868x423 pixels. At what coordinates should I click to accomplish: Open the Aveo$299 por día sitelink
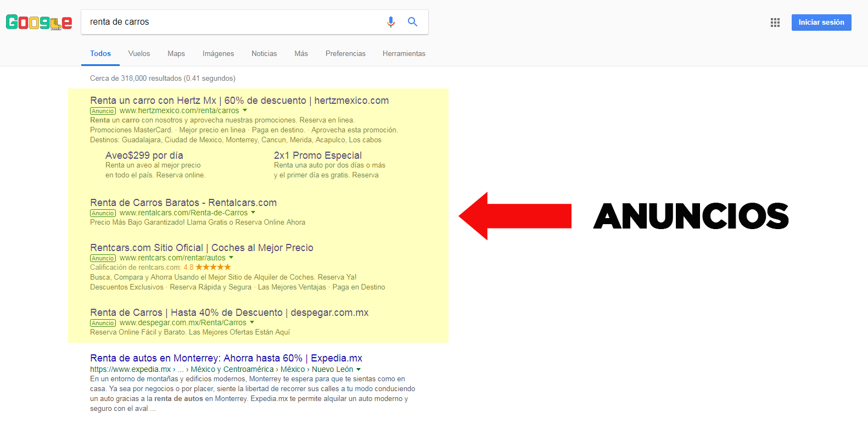click(x=144, y=155)
